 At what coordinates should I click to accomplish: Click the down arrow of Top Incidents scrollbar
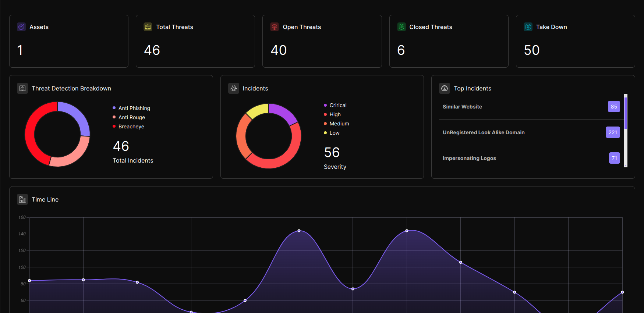pos(626,166)
